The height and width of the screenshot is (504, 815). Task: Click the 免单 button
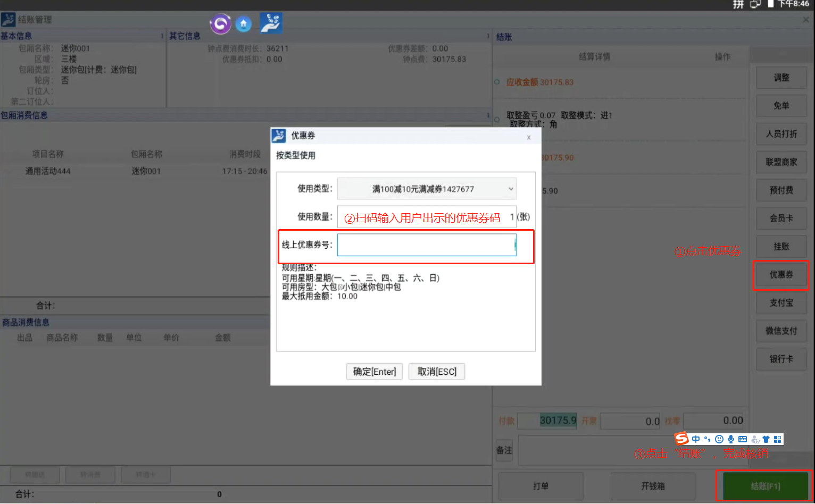pyautogui.click(x=781, y=106)
